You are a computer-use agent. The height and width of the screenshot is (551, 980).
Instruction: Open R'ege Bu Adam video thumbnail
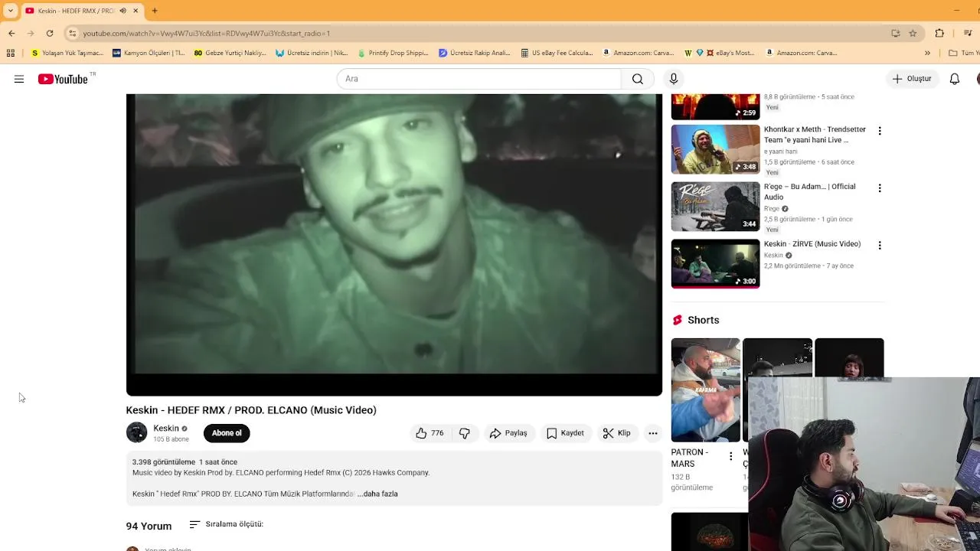click(x=715, y=207)
